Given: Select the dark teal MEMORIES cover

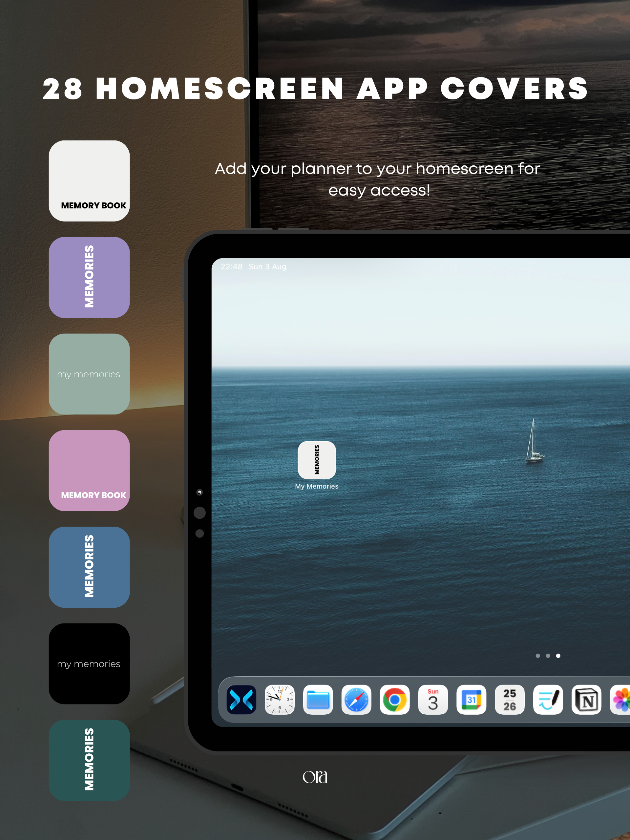Looking at the screenshot, I should tap(89, 760).
